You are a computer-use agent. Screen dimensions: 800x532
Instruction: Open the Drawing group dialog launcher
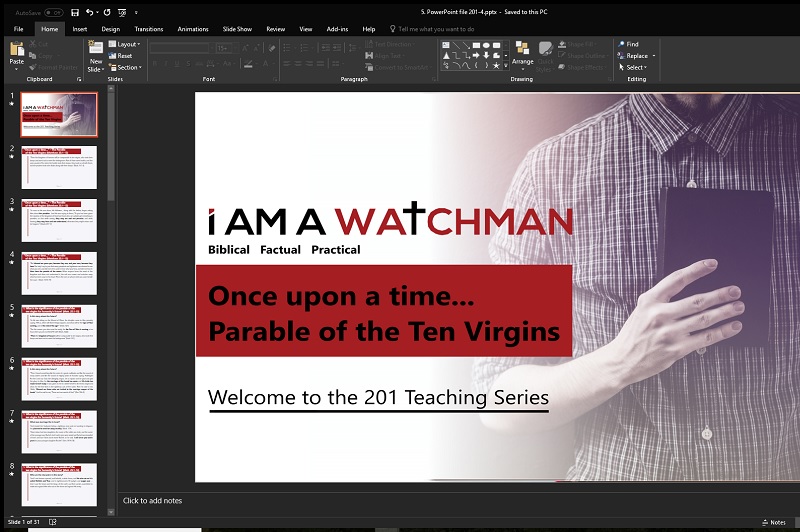pyautogui.click(x=610, y=79)
